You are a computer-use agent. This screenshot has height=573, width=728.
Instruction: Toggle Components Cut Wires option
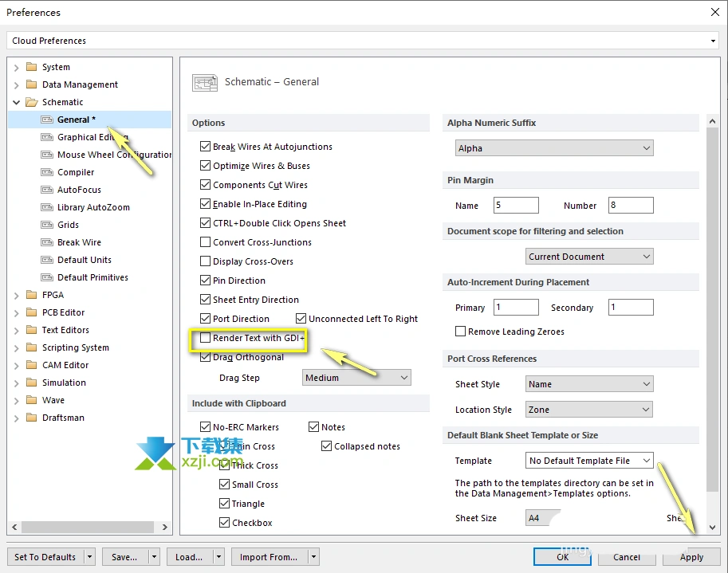click(205, 185)
